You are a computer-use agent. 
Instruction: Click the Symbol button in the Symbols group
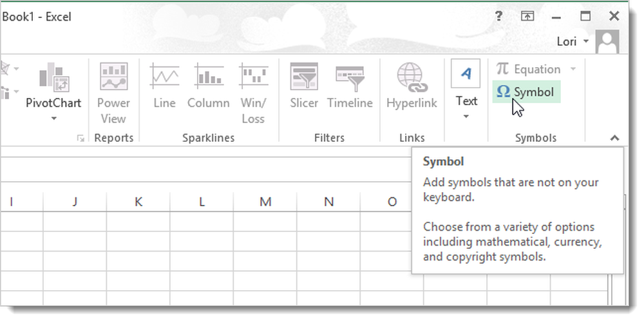coord(526,92)
